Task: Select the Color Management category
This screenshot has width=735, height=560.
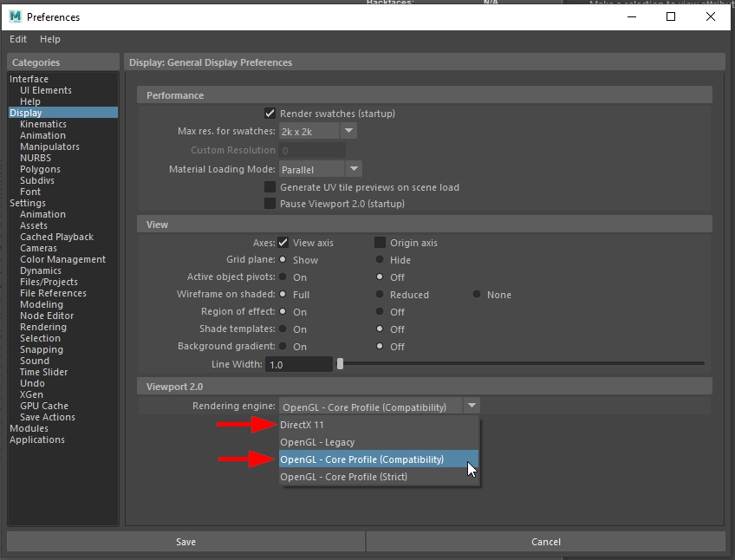Action: point(62,259)
